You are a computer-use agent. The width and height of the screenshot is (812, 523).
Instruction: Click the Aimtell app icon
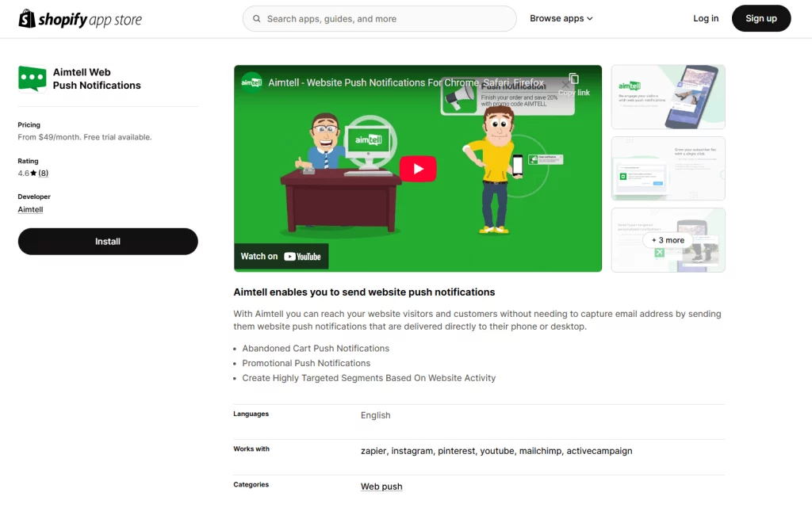32,78
